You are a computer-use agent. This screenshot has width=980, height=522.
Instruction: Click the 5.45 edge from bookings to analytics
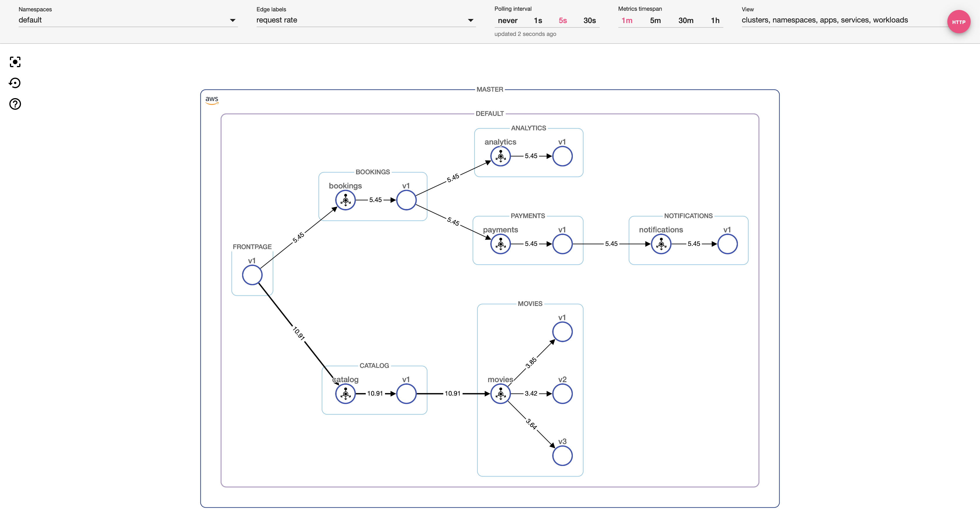coord(453,178)
